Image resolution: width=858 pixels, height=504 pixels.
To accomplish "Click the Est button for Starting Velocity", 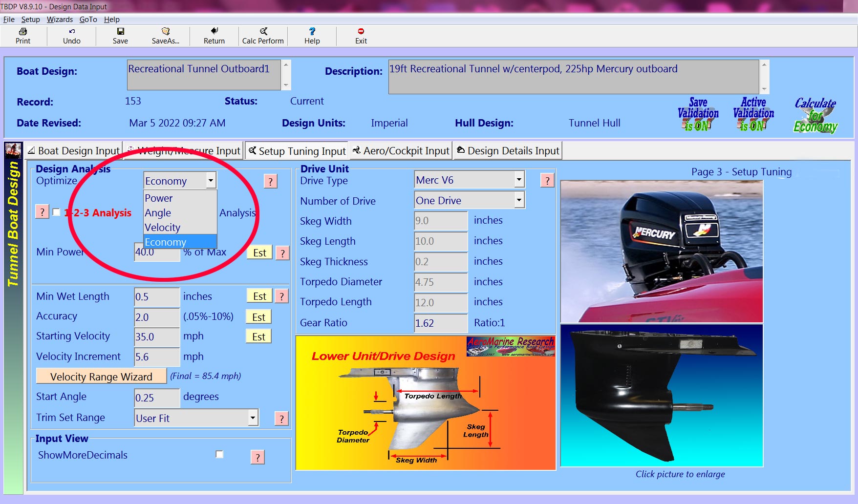I will (258, 336).
